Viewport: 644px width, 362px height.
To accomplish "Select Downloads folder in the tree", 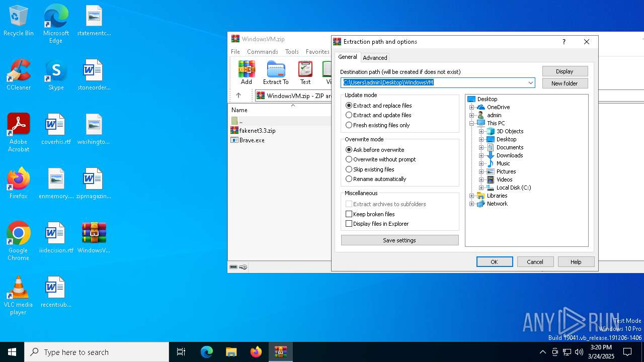I will [505, 155].
